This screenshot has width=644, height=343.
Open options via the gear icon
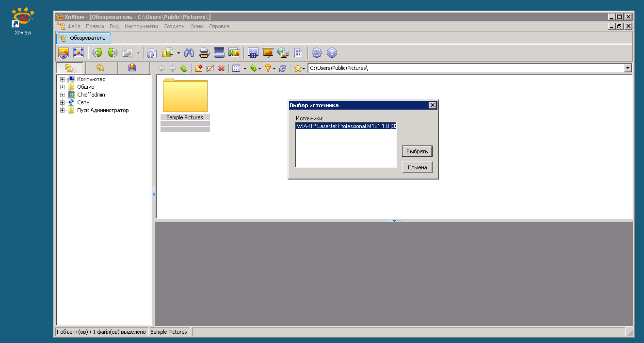click(x=317, y=53)
